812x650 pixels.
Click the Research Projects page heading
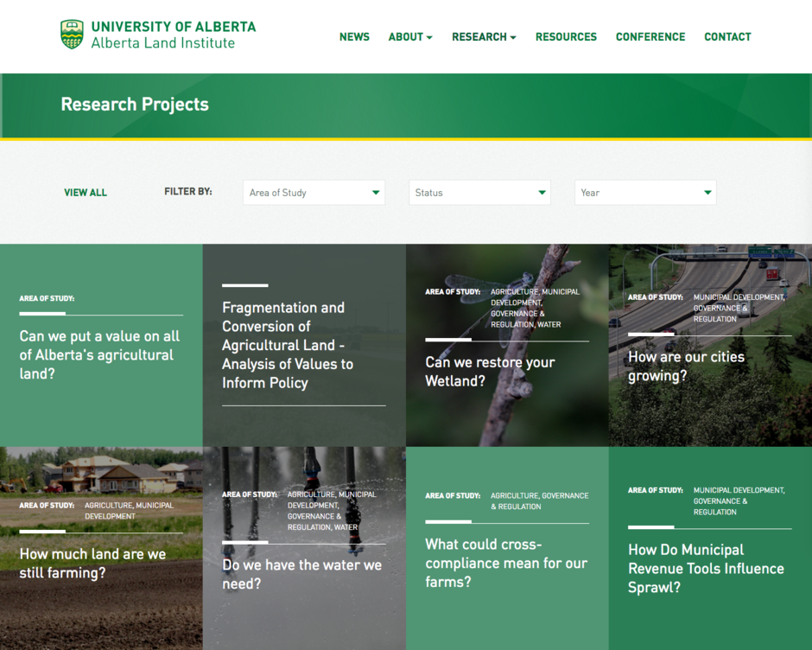click(x=135, y=105)
